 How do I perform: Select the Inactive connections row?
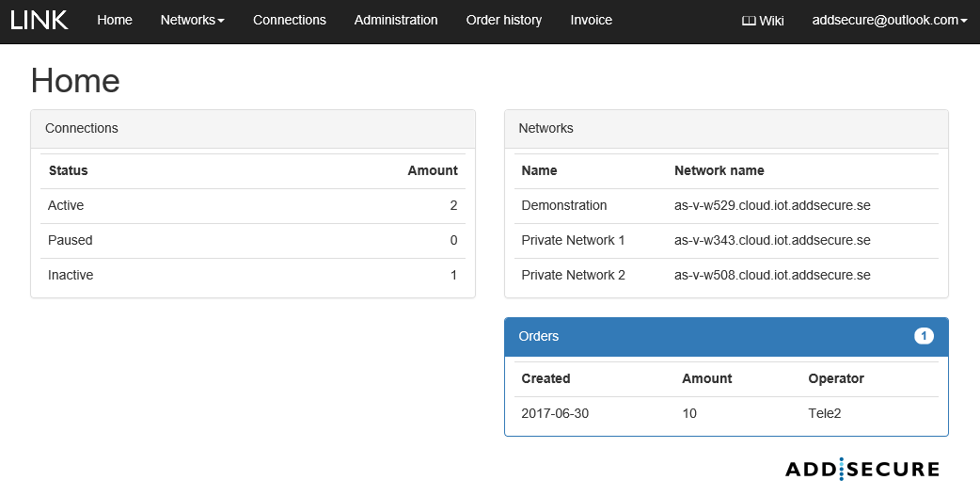[71, 275]
